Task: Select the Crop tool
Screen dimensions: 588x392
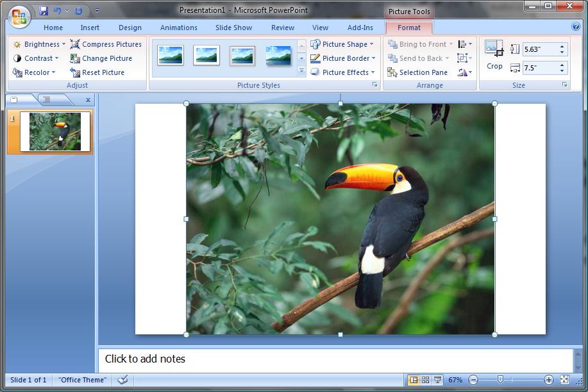Action: click(494, 55)
